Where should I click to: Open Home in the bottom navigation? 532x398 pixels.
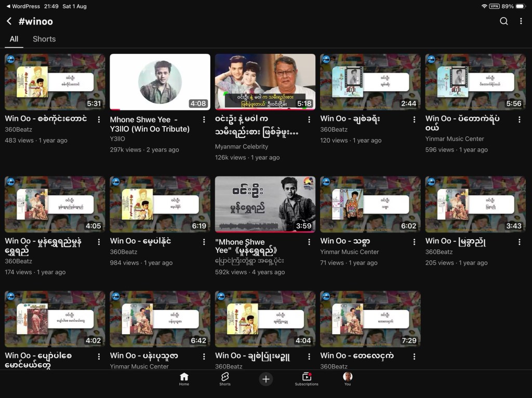(184, 379)
